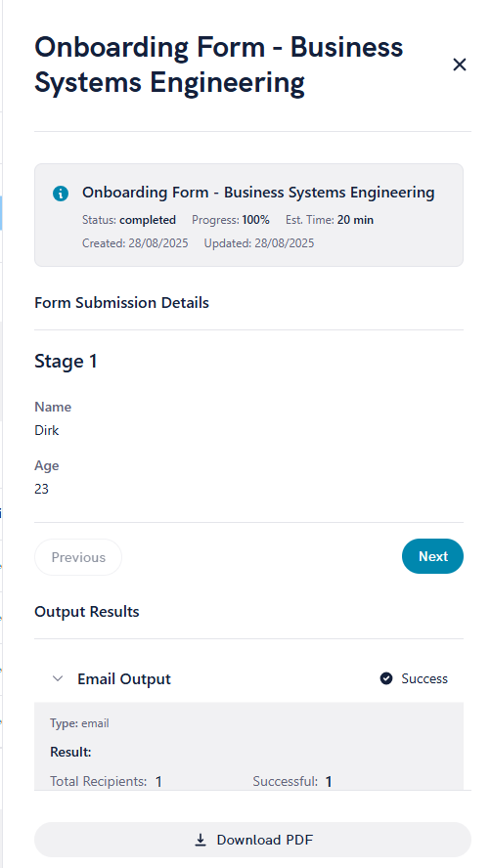Collapse the Email Output chevron
491x868 pixels.
[x=58, y=678]
